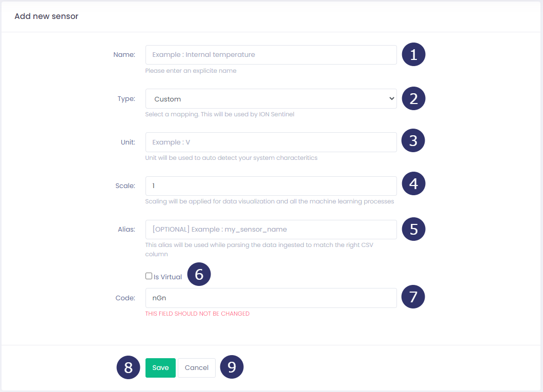543x392 pixels.
Task: Click the numbered badge 1 beside Name
Action: [413, 55]
